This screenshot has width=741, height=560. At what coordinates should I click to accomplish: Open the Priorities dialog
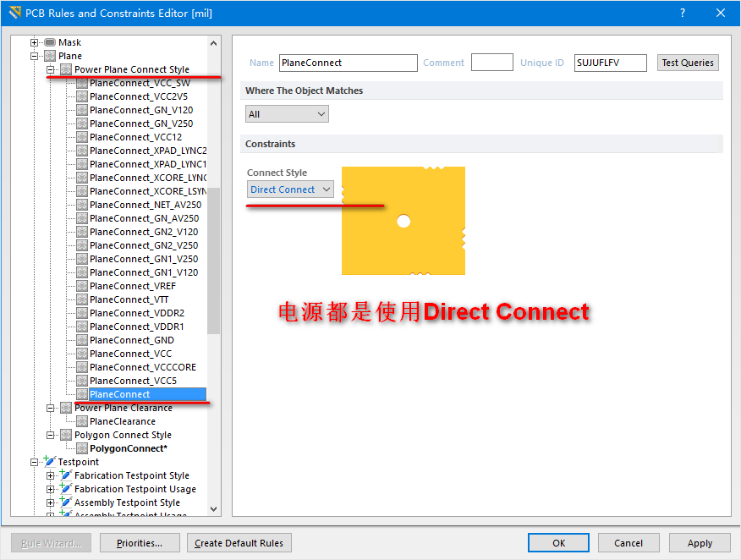click(140, 543)
